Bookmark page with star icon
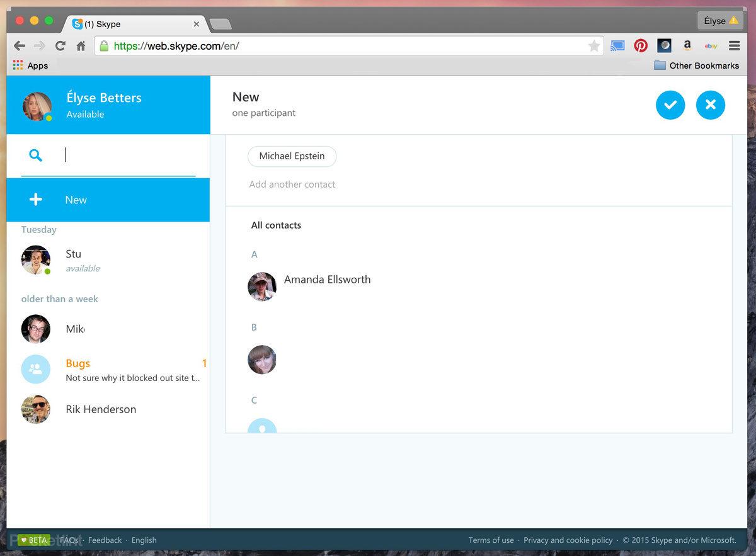This screenshot has width=756, height=556. pos(593,45)
